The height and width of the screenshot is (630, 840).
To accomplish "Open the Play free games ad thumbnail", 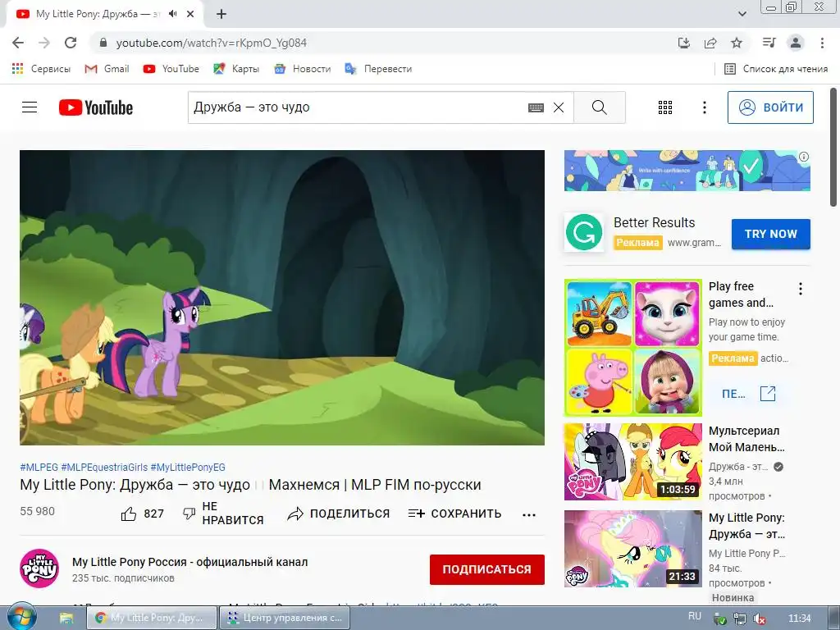I will pos(633,347).
